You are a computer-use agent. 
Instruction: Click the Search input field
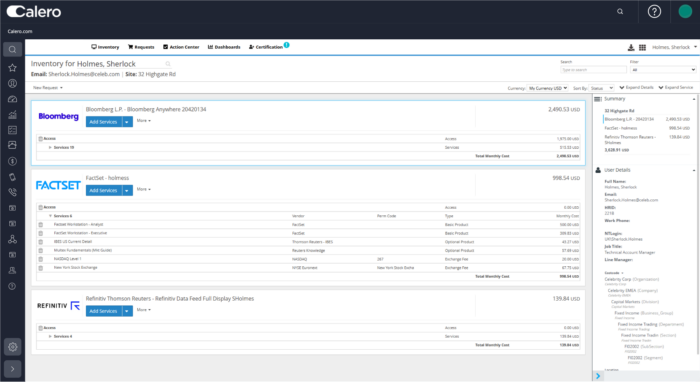(594, 70)
